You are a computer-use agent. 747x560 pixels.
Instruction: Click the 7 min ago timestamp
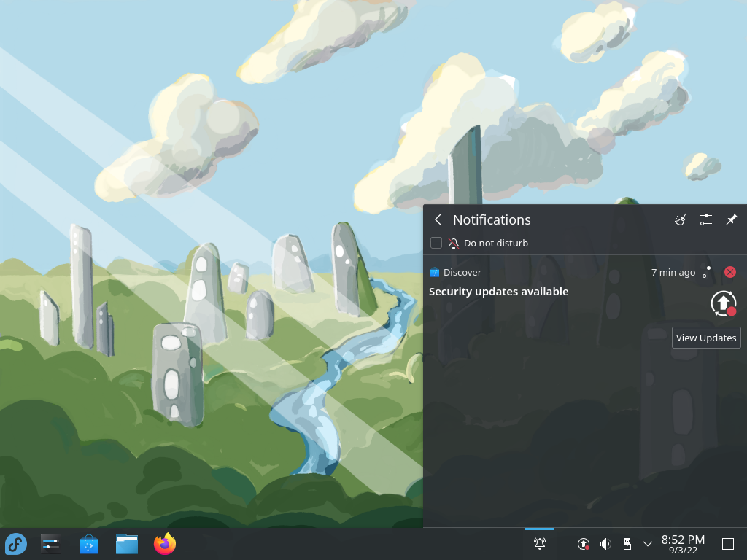tap(673, 273)
